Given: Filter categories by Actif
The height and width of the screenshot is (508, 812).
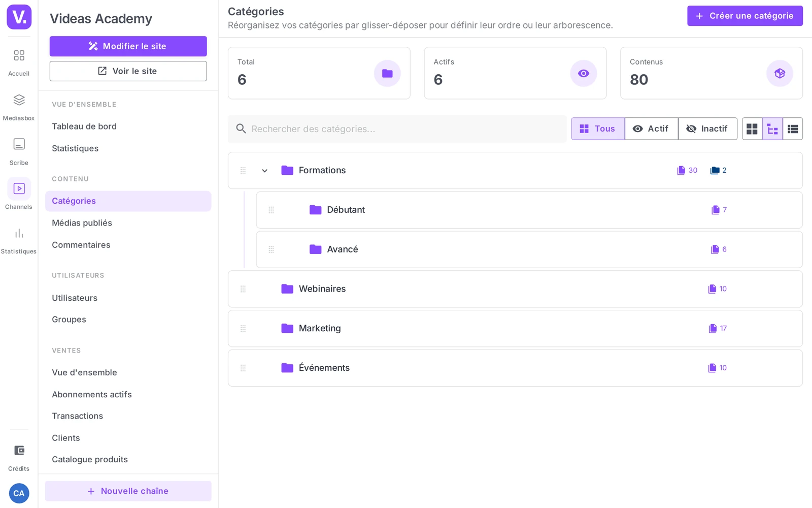Looking at the screenshot, I should click(x=651, y=129).
